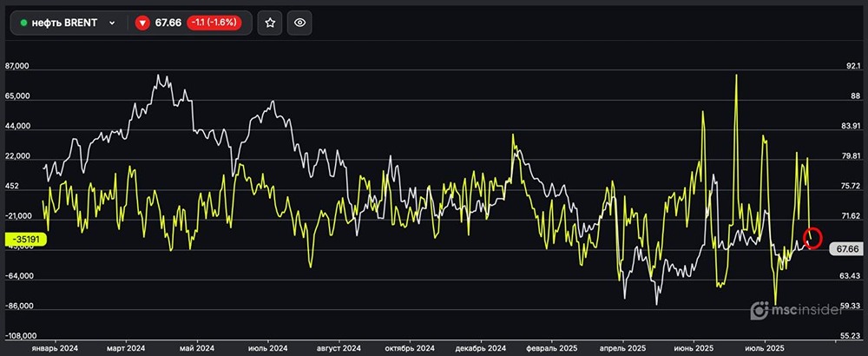Image resolution: width=868 pixels, height=356 pixels.
Task: Click the июнь 2025 date label
Action: click(x=694, y=348)
